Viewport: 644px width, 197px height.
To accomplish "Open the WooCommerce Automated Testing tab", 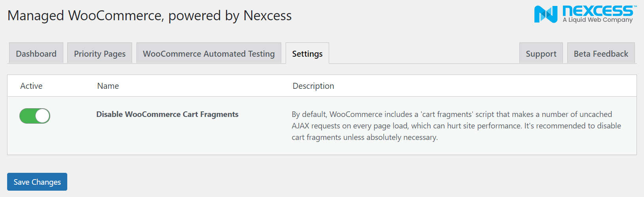I will pyautogui.click(x=208, y=54).
